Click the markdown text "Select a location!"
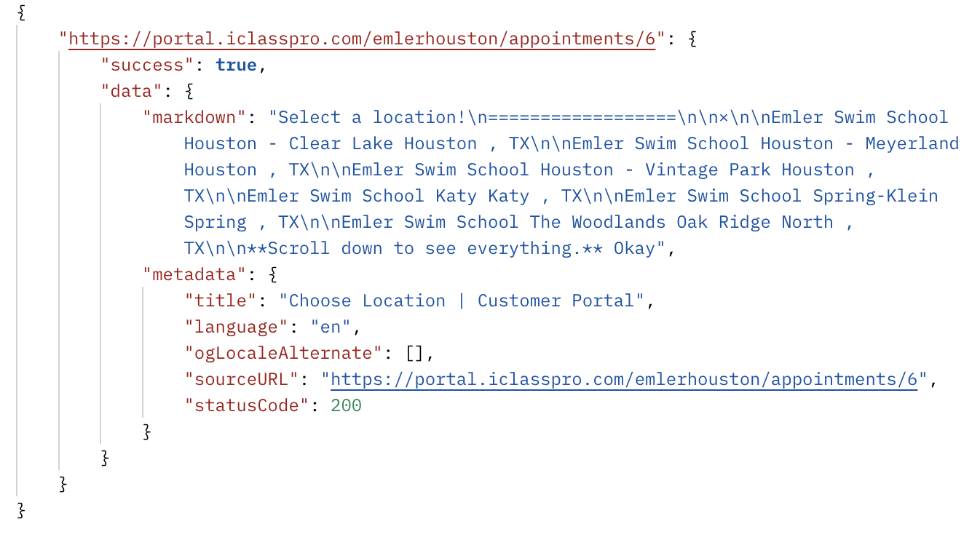The image size is (980, 540). pos(373,118)
